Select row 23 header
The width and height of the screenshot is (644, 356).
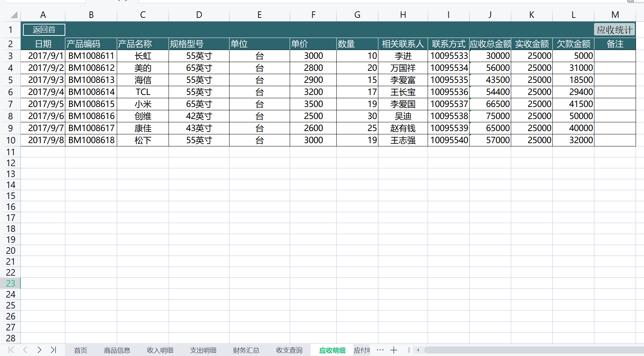[x=11, y=283]
